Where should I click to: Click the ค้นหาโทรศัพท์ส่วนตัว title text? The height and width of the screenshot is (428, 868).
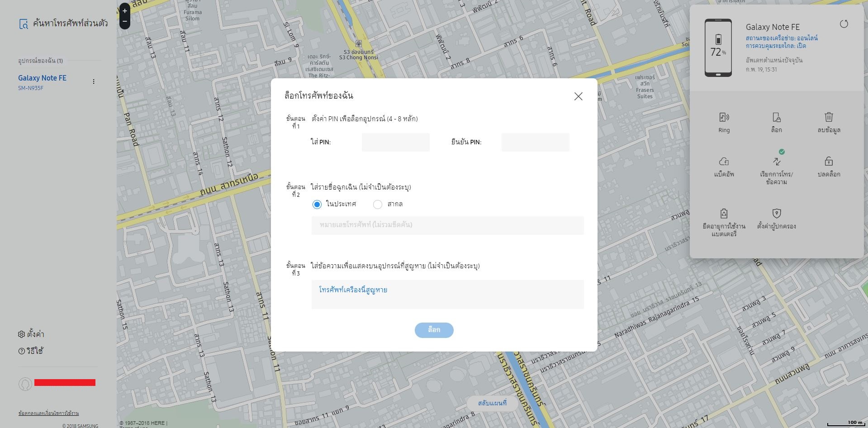click(x=71, y=24)
